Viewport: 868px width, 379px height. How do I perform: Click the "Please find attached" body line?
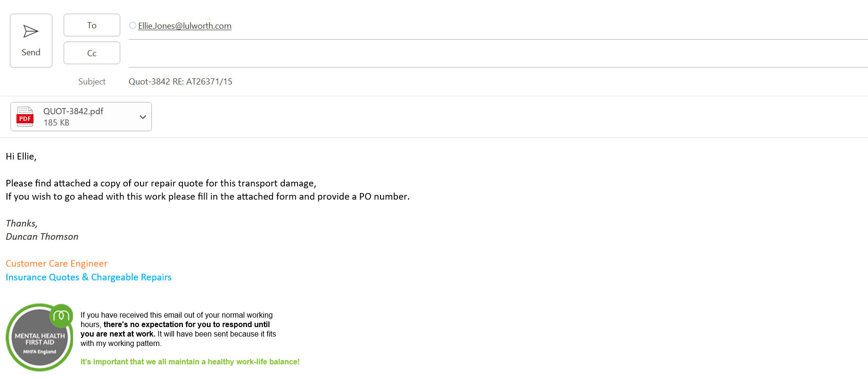coord(161,184)
